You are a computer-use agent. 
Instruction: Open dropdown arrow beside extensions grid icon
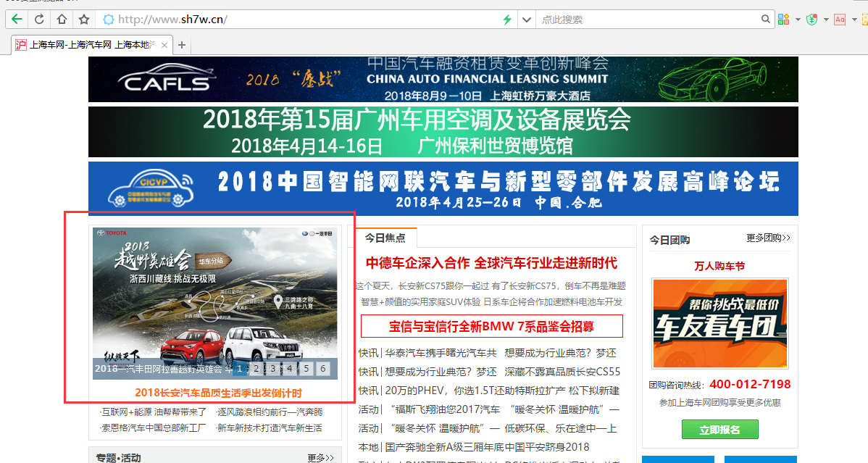coord(798,20)
